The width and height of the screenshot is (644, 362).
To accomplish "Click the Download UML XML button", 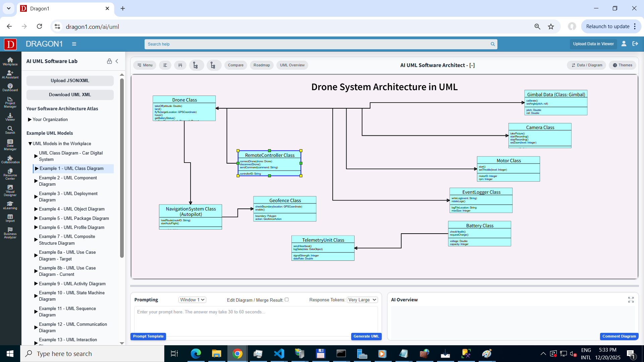I will point(70,95).
